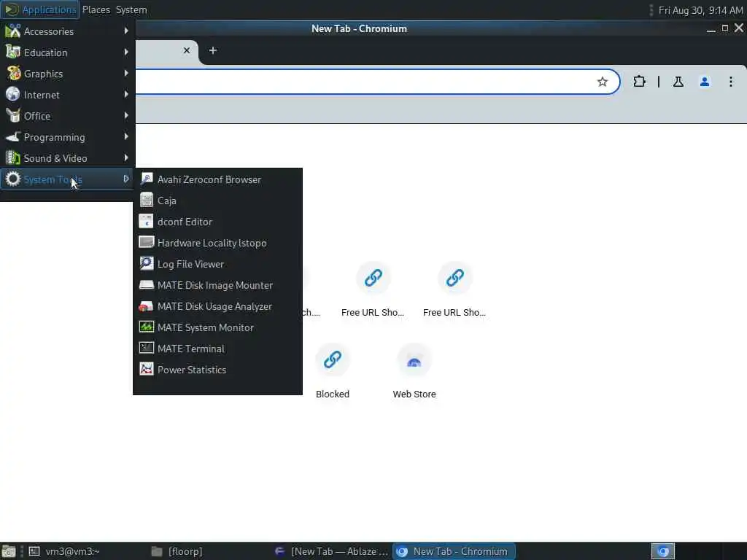The height and width of the screenshot is (560, 747).
Task: Click the Graphics palette icon
Action: tap(13, 73)
